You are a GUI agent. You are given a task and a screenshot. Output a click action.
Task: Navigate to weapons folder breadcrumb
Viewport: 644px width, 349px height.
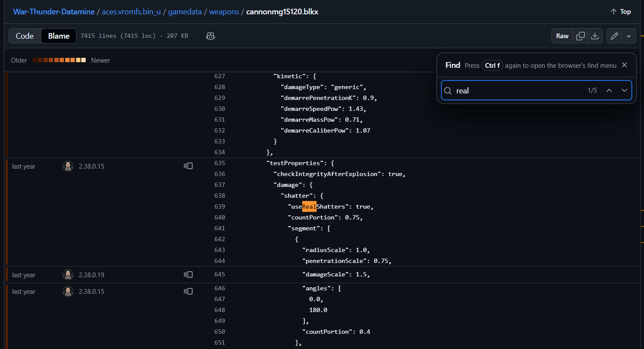pyautogui.click(x=224, y=12)
